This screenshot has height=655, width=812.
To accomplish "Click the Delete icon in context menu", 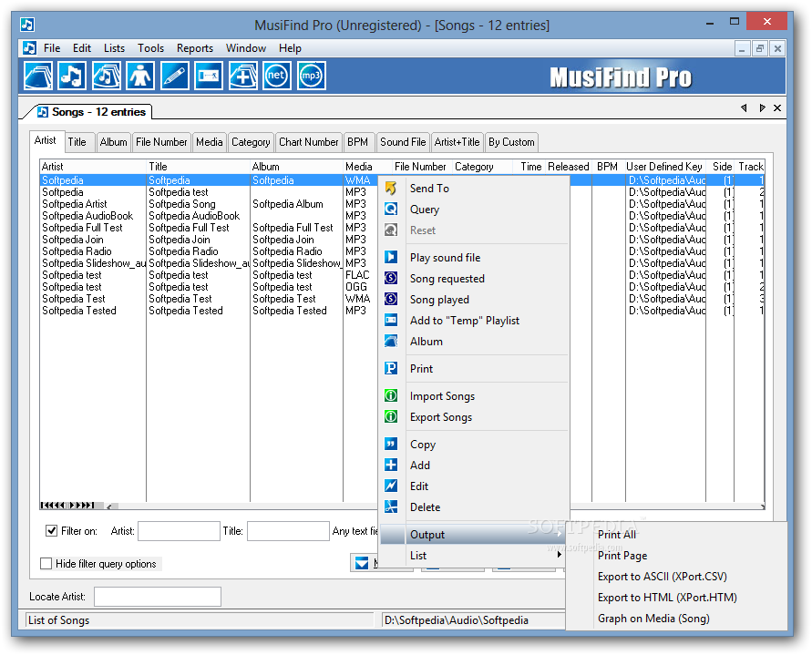I will coord(391,507).
